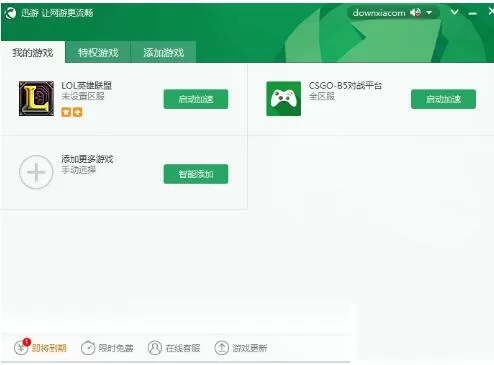Switch to the 添加游戏 tab

click(x=163, y=52)
